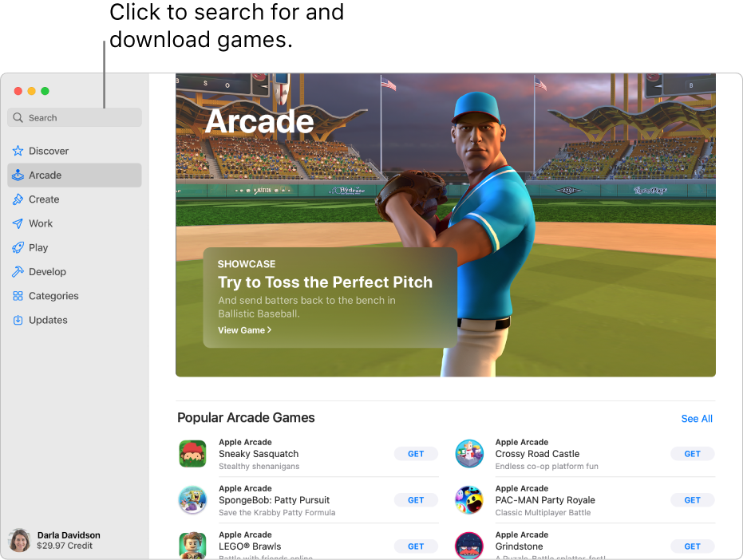Screen dimensions: 743x560
Task: Click the Updates download icon
Action: (x=18, y=320)
